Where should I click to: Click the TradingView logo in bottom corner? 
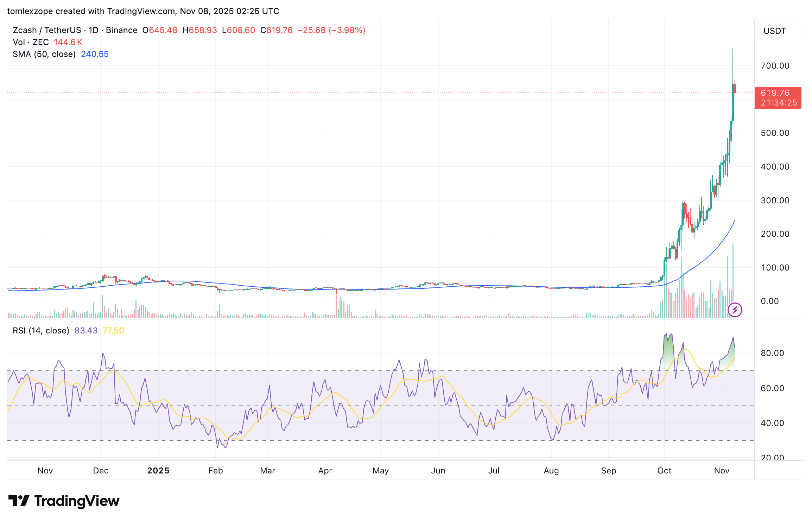tap(64, 501)
